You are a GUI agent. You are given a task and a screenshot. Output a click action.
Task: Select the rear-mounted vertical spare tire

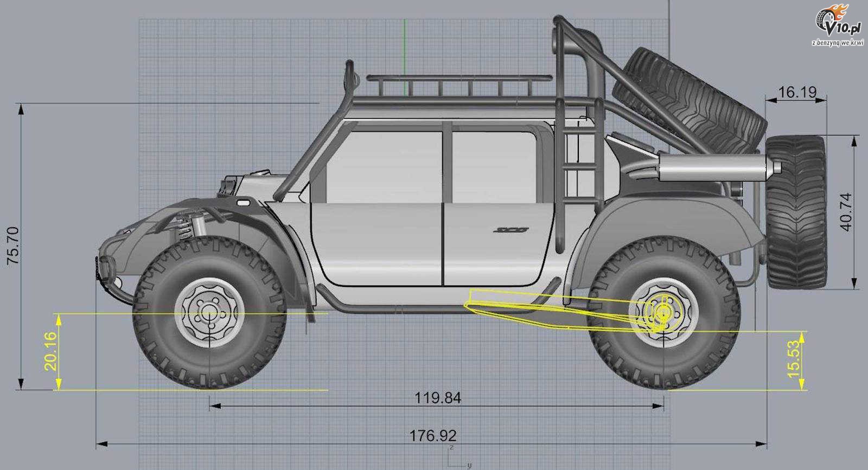[796, 211]
